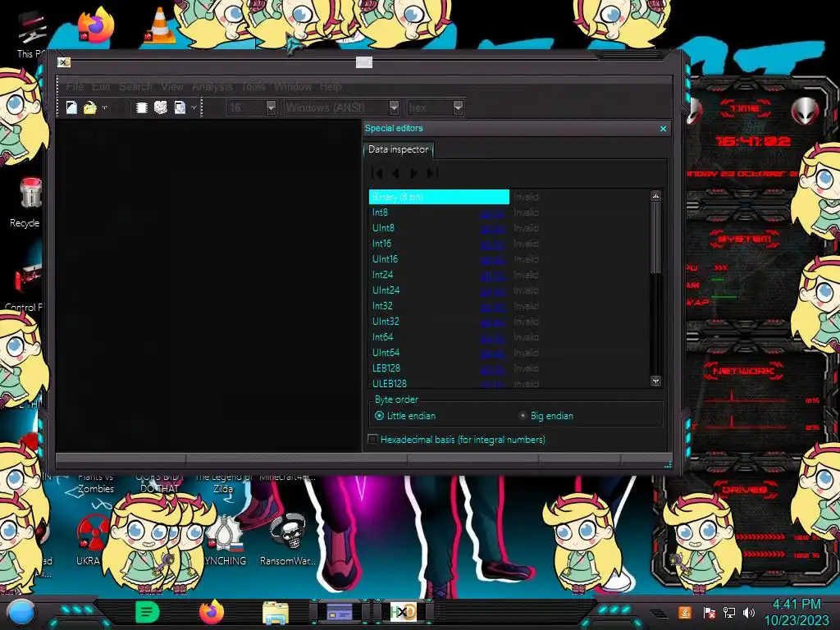Screen dimensions: 840x630
Task: Click the HxD window title bar icon
Action: coord(64,62)
